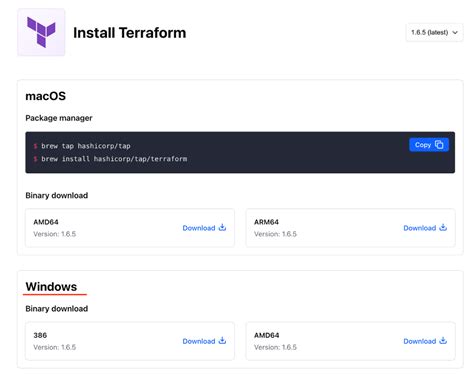Viewport: 474px width, 374px height.
Task: Click the Terraform logo icon
Action: coord(41,32)
